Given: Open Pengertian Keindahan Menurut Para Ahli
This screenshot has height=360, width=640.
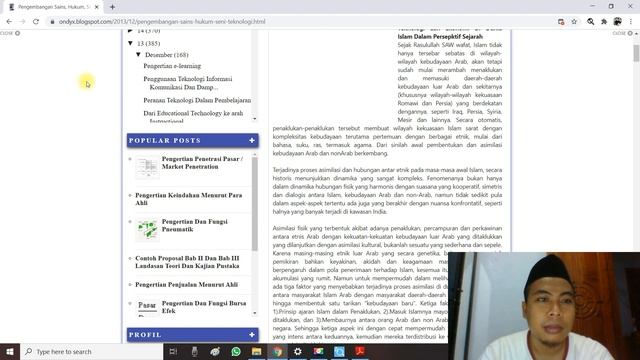Looking at the screenshot, I should tap(189, 199).
